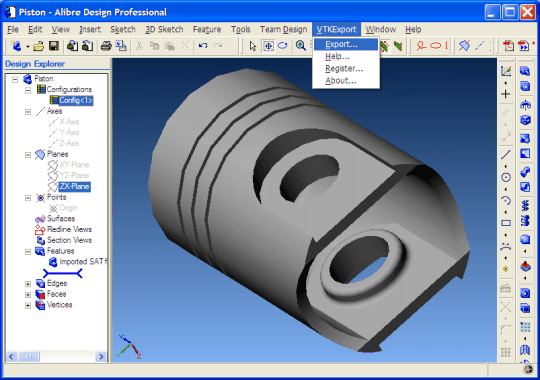Click the Open folder icon
This screenshot has width=540, height=380.
click(x=38, y=46)
